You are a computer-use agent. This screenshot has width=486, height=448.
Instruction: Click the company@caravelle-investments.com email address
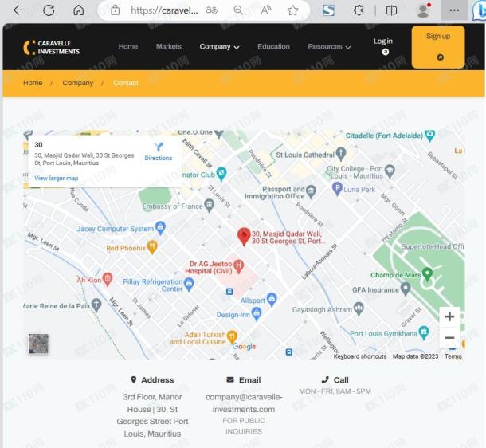[x=244, y=403]
